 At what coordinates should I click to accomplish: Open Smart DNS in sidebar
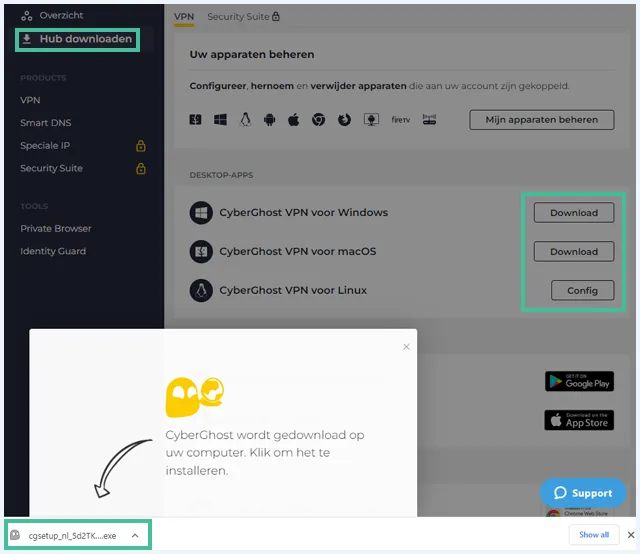(46, 122)
